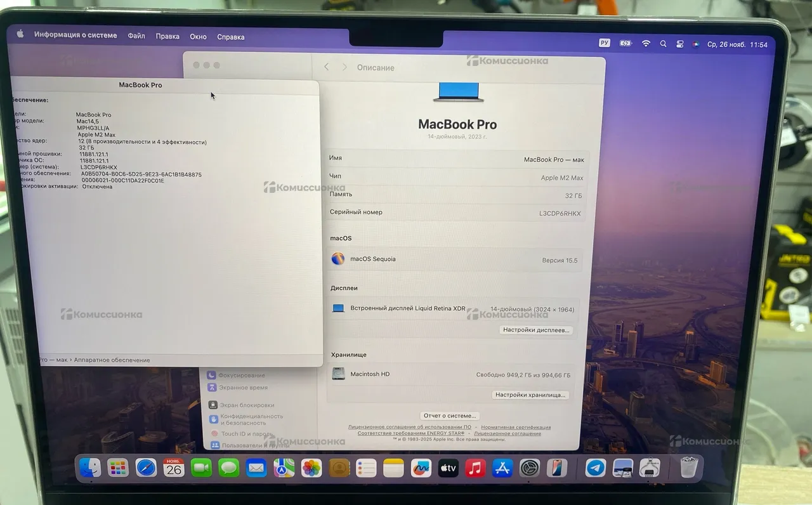Open Spotlight search in menu bar
Screen dimensions: 812x505
point(663,44)
